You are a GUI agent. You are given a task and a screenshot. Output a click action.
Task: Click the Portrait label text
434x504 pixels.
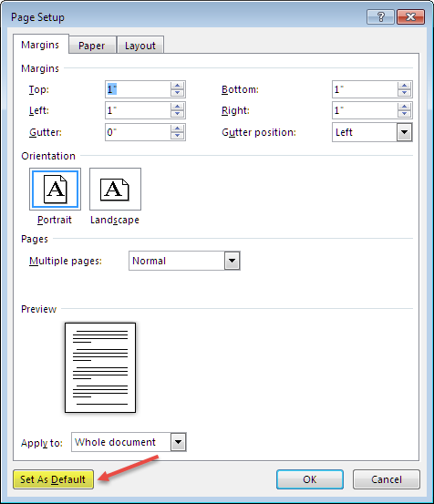tap(55, 221)
